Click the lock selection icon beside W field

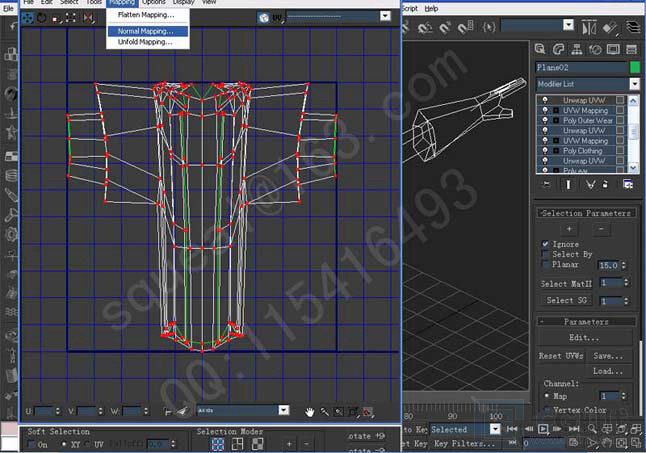[168, 411]
